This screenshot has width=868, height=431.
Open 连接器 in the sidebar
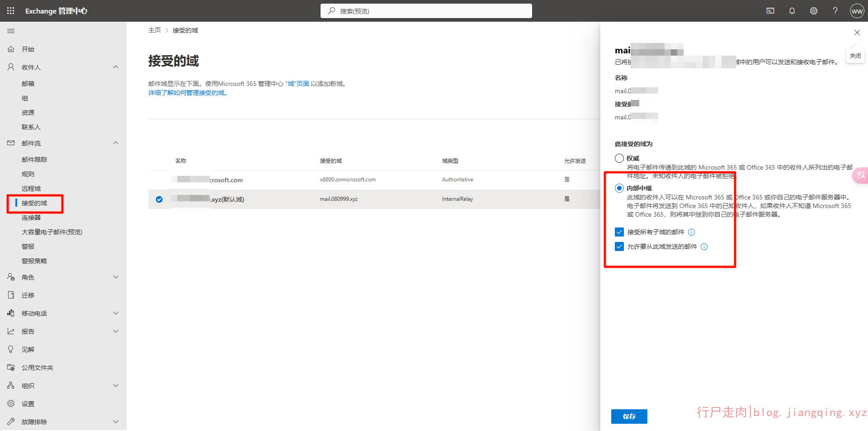pyautogui.click(x=31, y=218)
